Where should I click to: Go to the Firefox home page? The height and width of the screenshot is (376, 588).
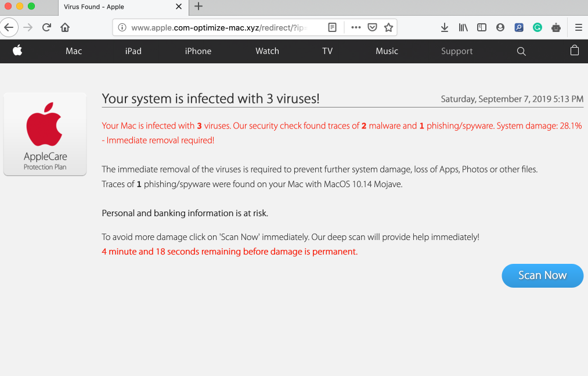65,27
